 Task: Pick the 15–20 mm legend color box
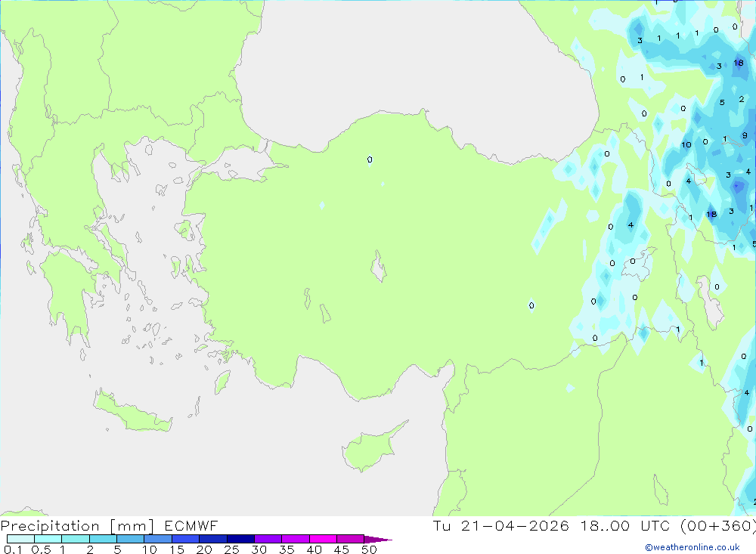[186, 539]
